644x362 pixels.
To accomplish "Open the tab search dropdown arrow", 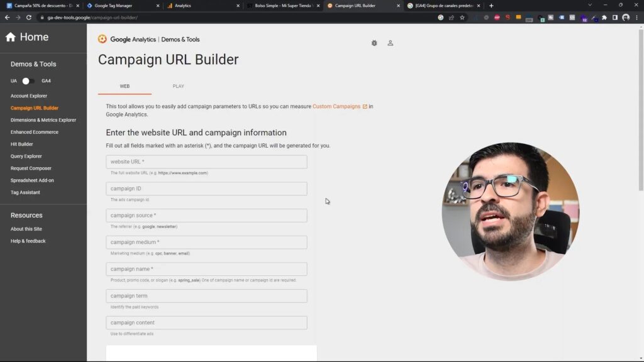I will point(590,5).
